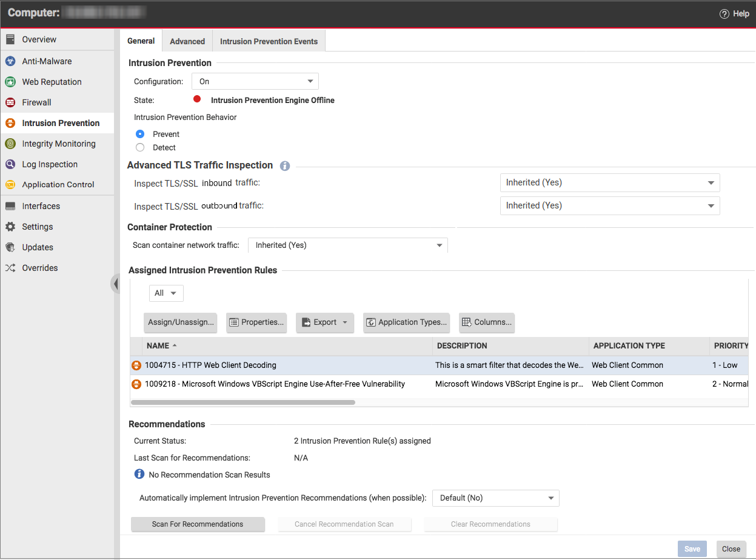
Task: Open the automatic recommendations Default (No) dropdown
Action: coord(496,498)
